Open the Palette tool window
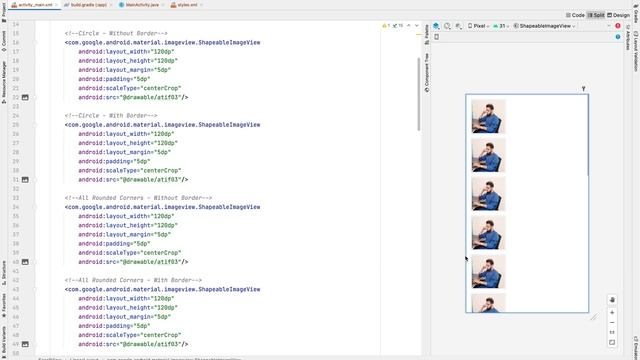640x360 pixels. coord(427,35)
